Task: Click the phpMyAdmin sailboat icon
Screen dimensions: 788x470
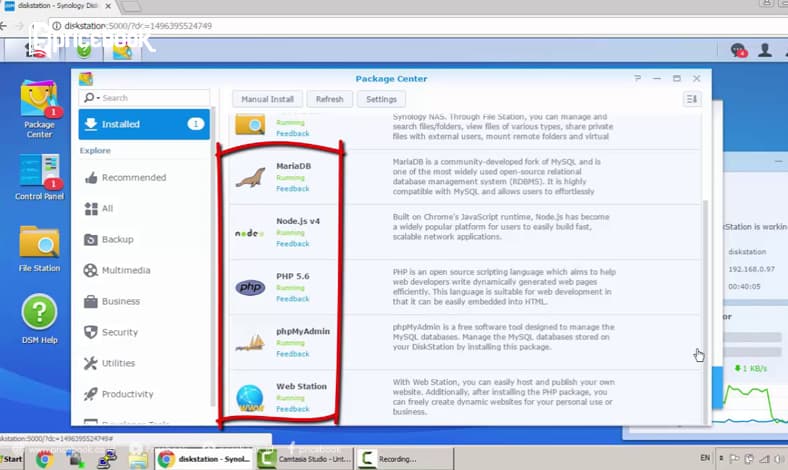Action: point(250,343)
